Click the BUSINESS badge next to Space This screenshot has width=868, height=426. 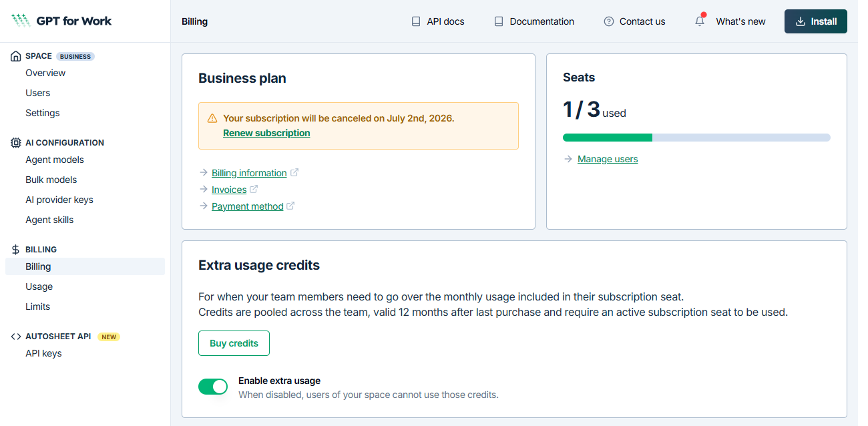75,57
